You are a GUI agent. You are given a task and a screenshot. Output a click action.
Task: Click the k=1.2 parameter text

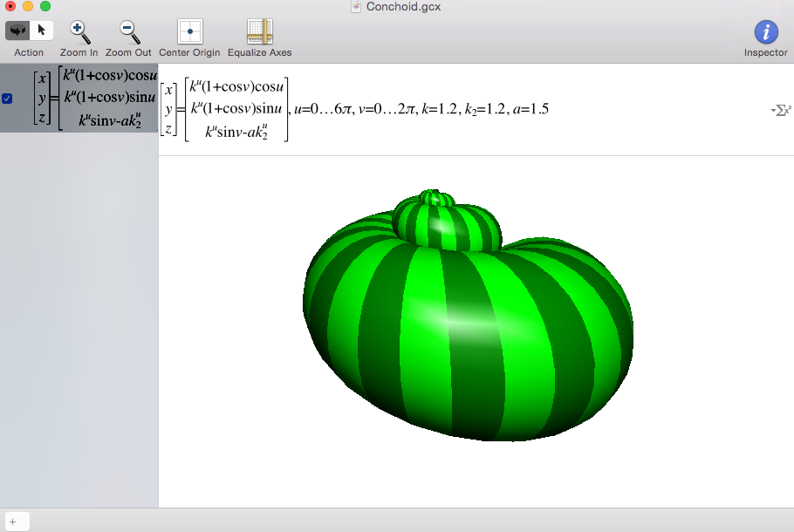(440, 109)
